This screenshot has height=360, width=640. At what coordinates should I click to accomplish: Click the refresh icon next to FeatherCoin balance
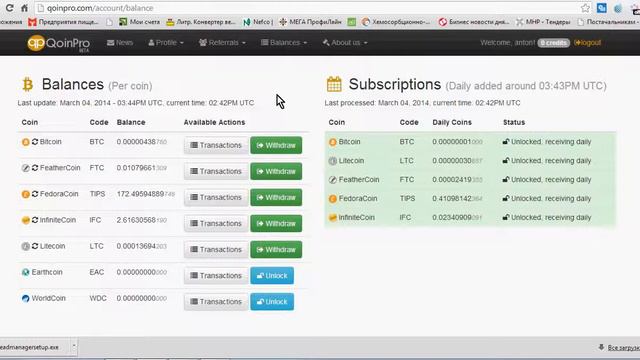[35, 168]
